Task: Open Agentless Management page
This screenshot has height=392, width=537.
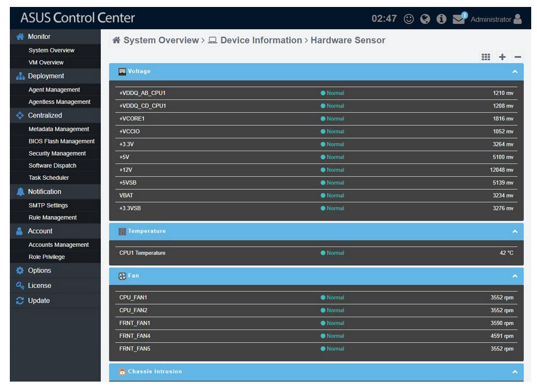Action: pyautogui.click(x=59, y=102)
